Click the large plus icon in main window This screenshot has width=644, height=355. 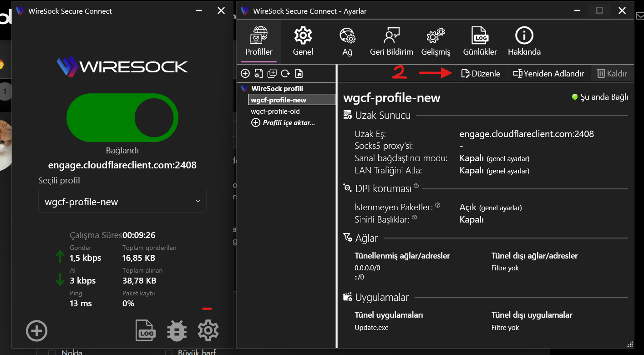click(37, 331)
